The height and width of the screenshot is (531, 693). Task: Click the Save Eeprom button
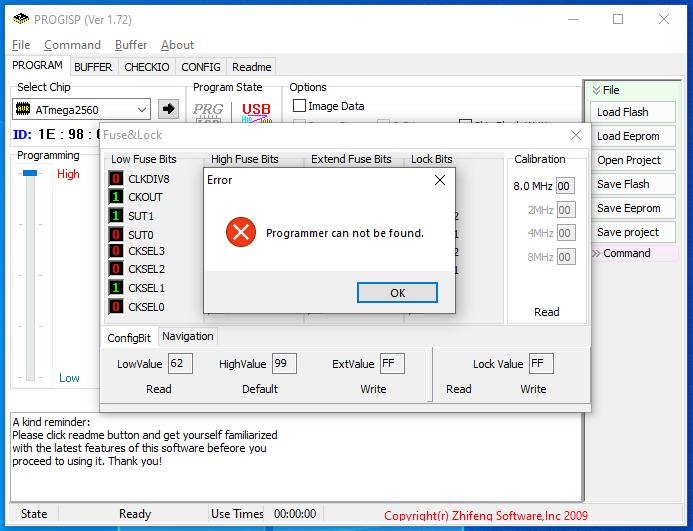632,208
